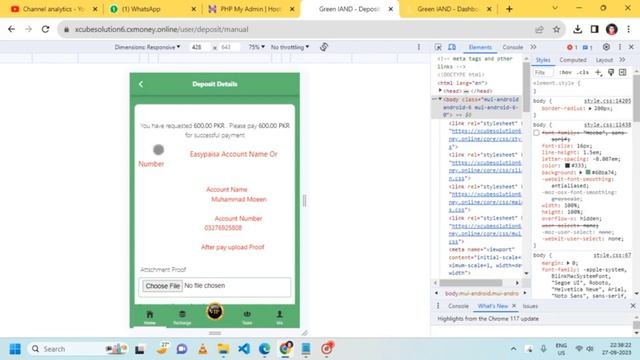Click the address bar URL

click(x=161, y=29)
